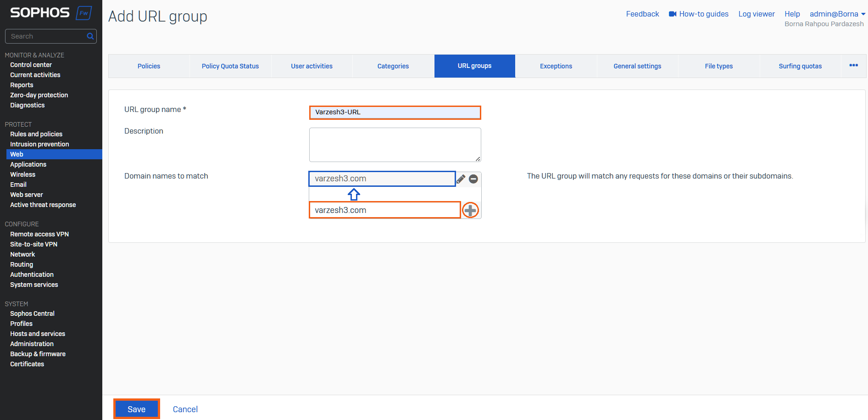This screenshot has width=868, height=420.
Task: Open Site-to-site VPN
Action: click(x=34, y=244)
